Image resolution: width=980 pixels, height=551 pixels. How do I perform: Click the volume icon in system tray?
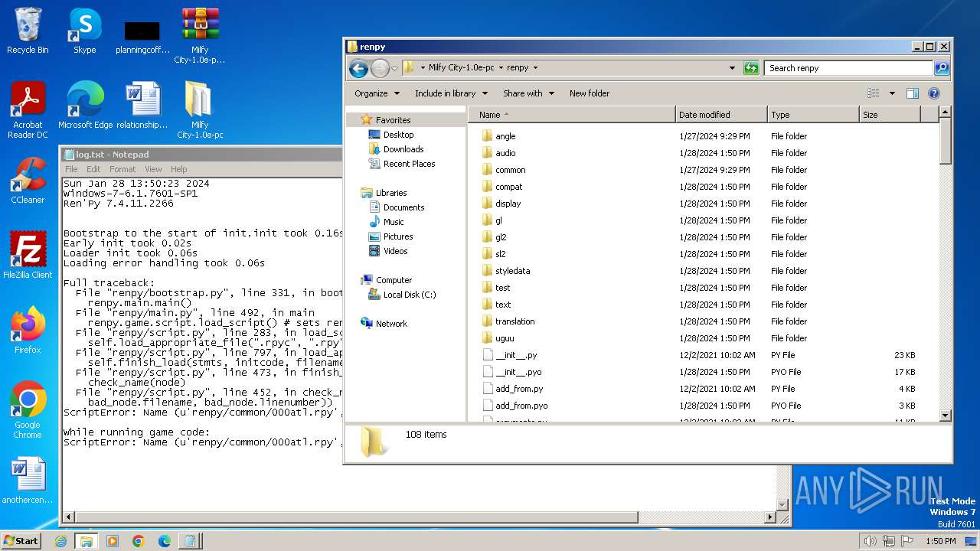pos(870,541)
